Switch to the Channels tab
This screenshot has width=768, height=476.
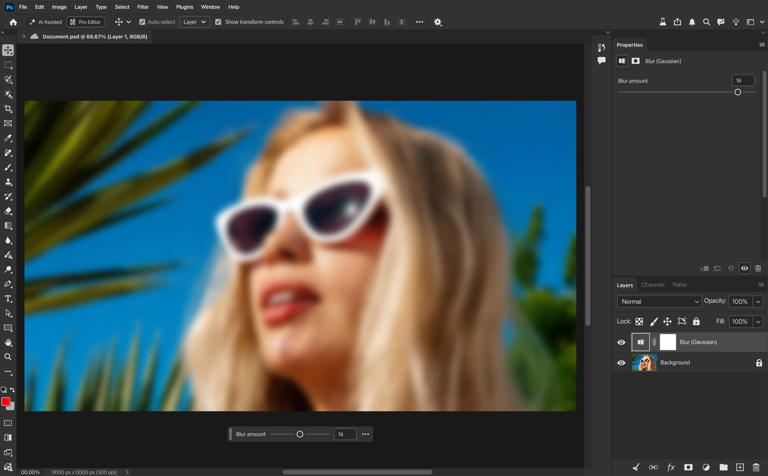click(653, 285)
